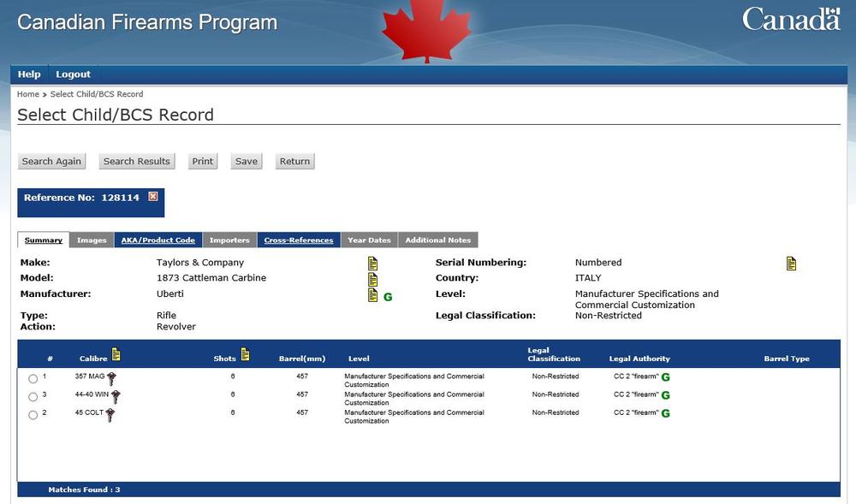
Task: Select radio button for 45 COLT record
Action: (x=33, y=415)
